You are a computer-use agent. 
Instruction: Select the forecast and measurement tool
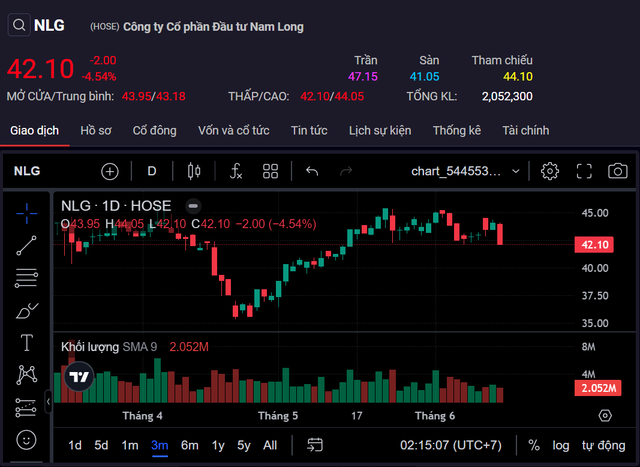(26, 407)
